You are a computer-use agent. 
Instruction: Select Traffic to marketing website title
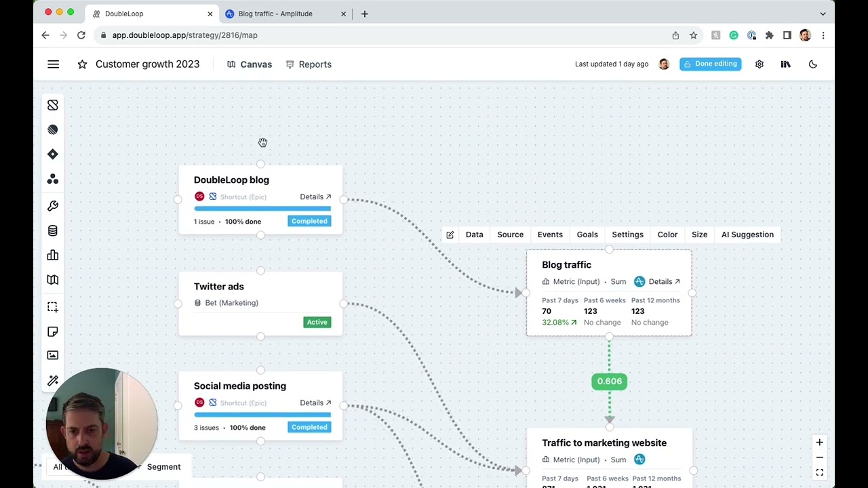604,443
